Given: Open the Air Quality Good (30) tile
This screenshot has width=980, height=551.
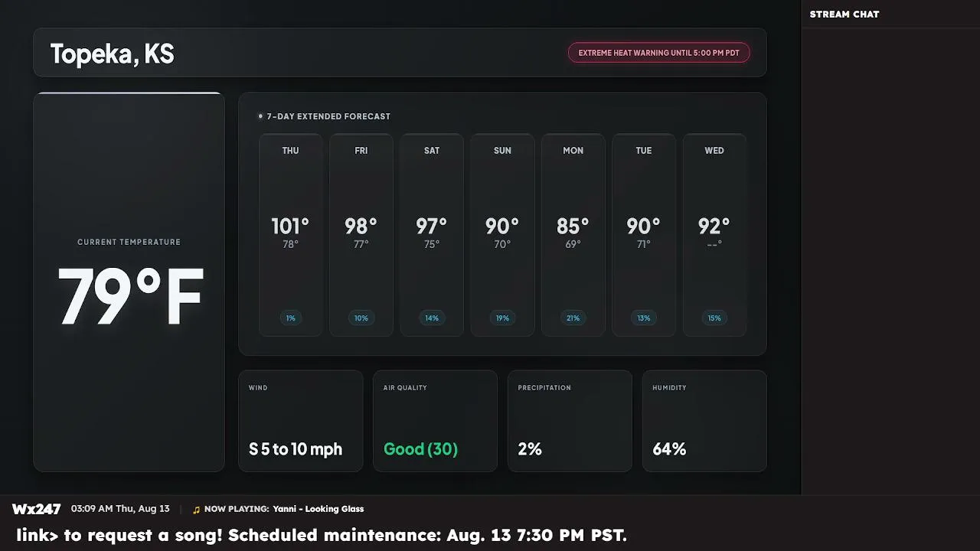Looking at the screenshot, I should click(435, 421).
